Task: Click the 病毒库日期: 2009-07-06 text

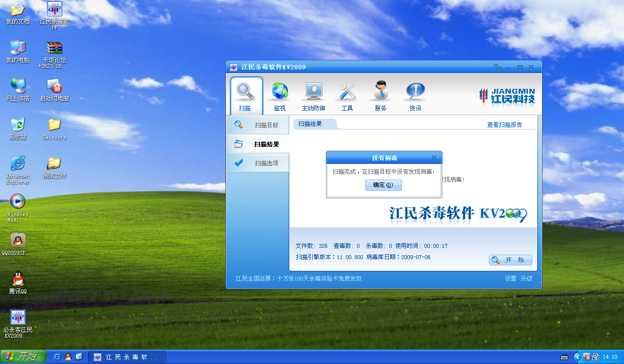Action: [399, 257]
